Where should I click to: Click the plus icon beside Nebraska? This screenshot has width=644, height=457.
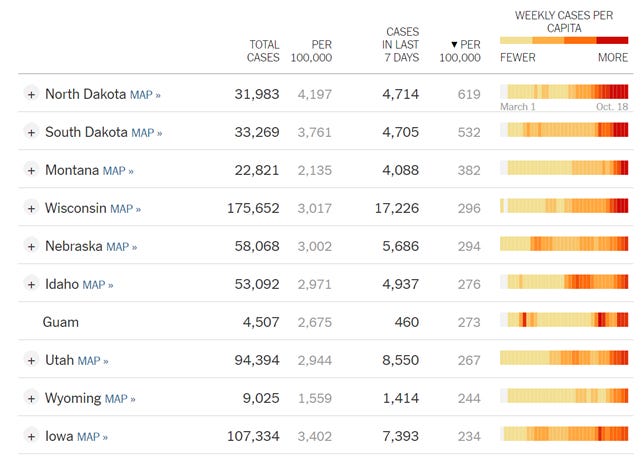point(31,246)
